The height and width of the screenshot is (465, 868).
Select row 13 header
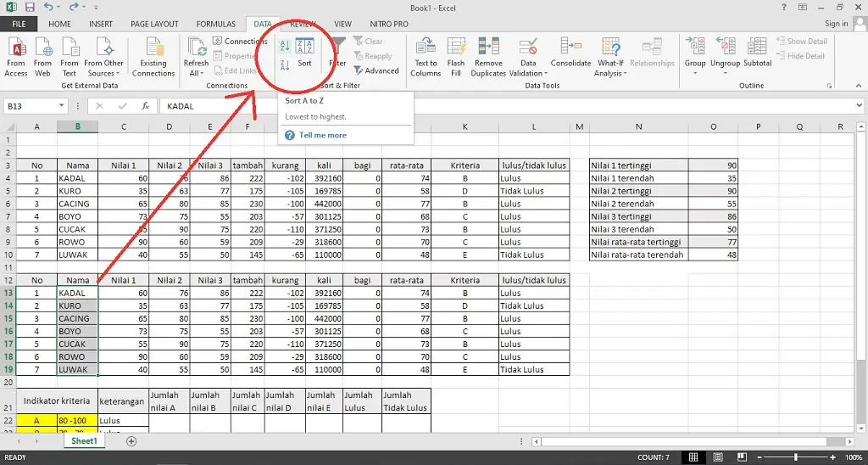tap(8, 293)
